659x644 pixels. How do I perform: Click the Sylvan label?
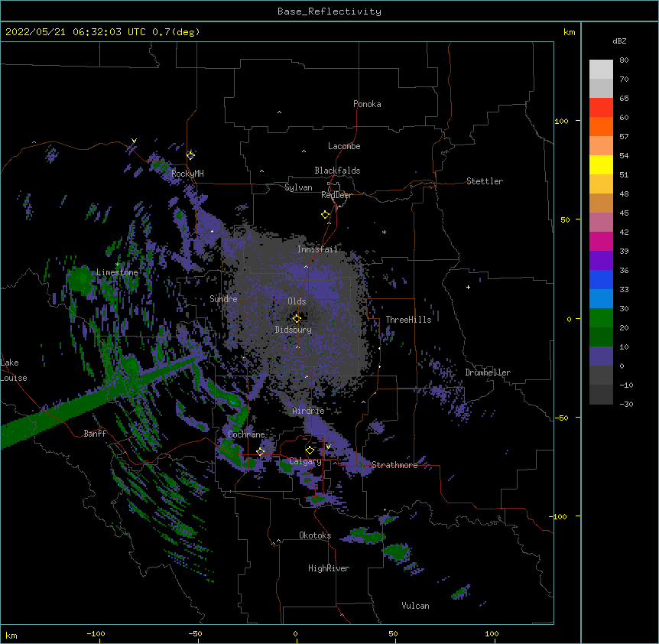[x=298, y=187]
